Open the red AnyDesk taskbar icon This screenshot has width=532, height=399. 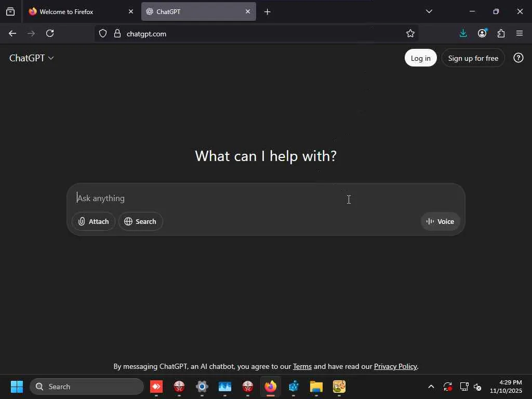tap(156, 387)
